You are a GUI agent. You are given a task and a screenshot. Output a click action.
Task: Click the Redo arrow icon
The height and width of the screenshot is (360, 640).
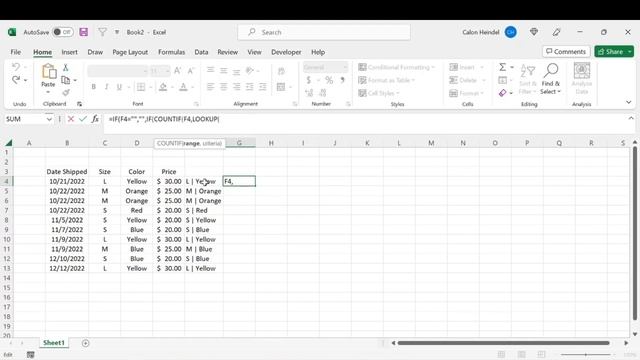click(x=16, y=80)
